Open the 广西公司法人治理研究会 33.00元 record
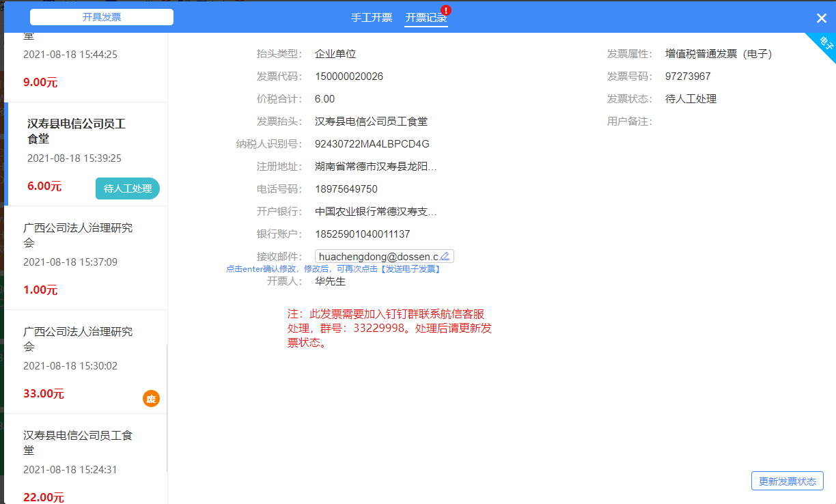Screen dimensions: 836x504 (x=85, y=362)
